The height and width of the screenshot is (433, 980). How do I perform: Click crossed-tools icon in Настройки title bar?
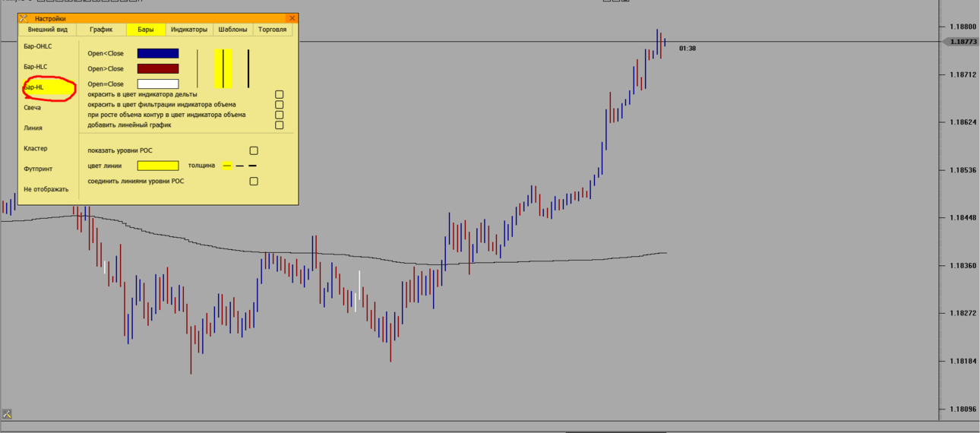click(24, 18)
